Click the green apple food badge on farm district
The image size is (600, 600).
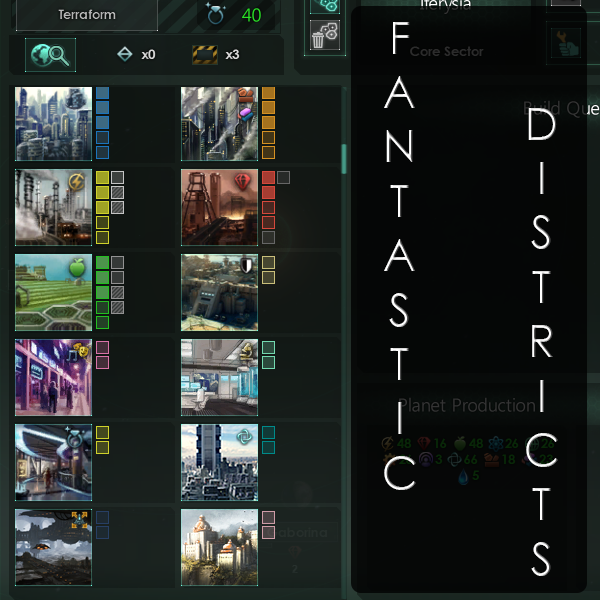point(77,267)
